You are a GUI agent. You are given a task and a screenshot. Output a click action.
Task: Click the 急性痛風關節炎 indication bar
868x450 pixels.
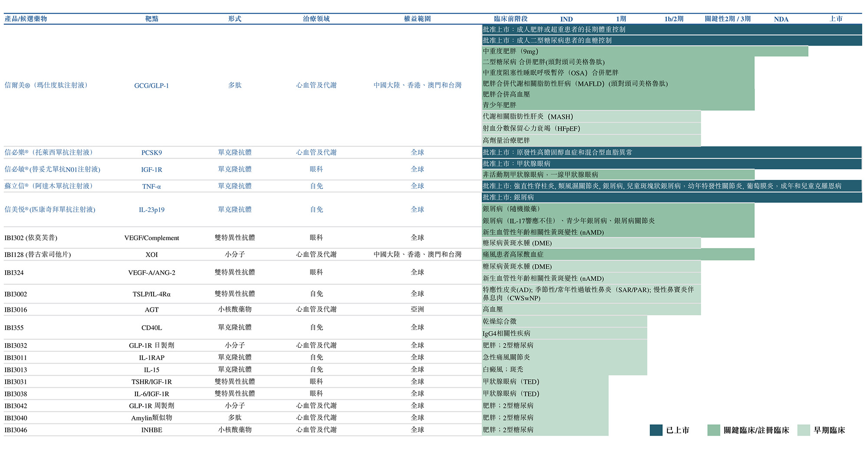(x=564, y=357)
